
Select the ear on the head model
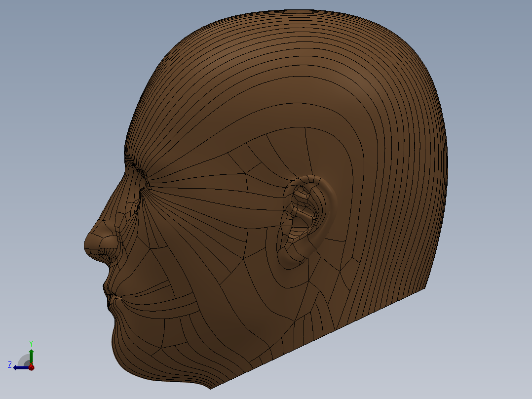[306, 222]
